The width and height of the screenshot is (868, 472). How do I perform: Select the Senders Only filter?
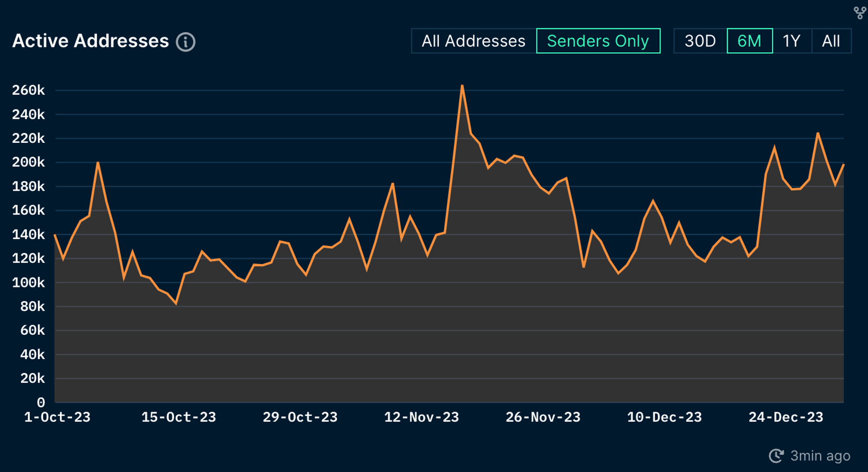[x=598, y=41]
